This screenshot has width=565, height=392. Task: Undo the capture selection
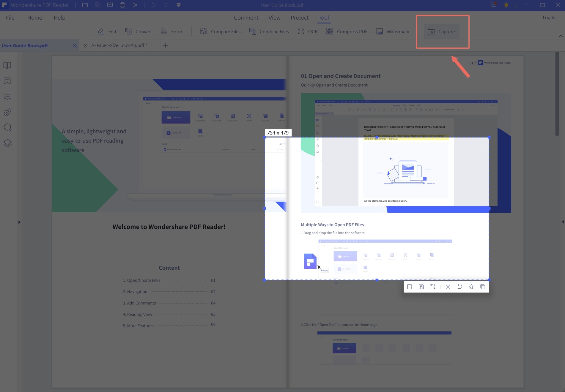459,287
